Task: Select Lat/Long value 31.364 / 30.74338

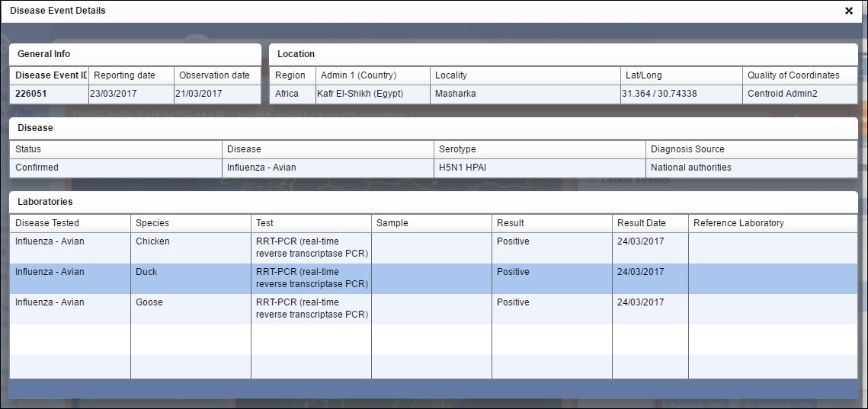Action: pyautogui.click(x=681, y=94)
